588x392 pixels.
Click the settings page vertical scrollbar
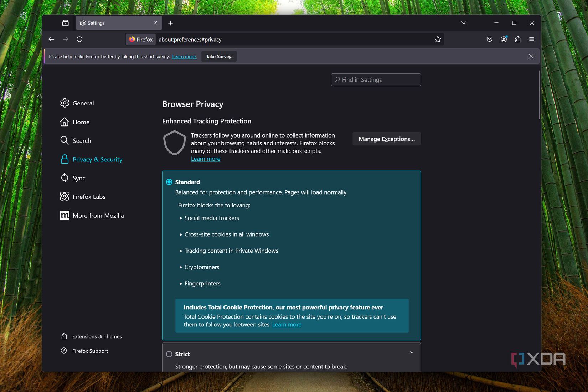click(540, 95)
